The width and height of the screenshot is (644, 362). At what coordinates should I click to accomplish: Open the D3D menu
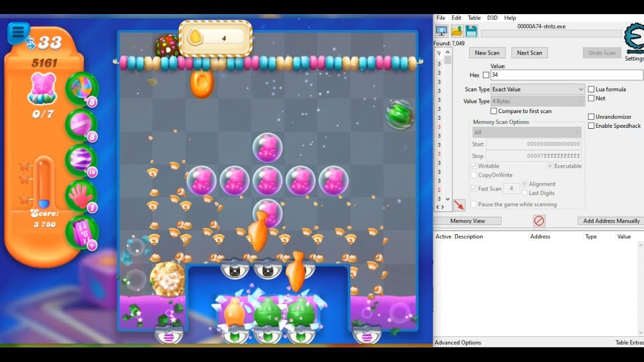[493, 18]
